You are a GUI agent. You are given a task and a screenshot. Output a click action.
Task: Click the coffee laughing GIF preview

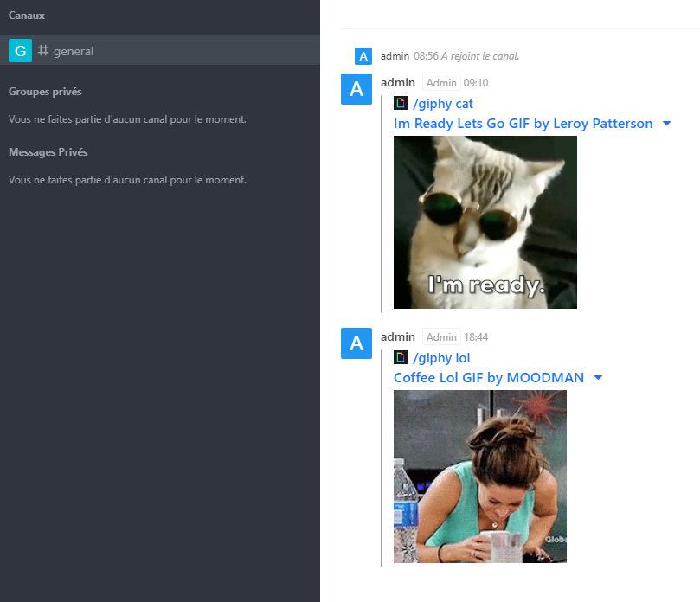[x=480, y=477]
